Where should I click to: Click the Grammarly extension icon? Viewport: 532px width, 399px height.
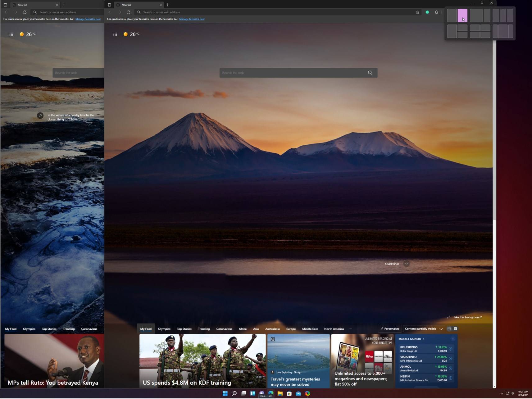pos(427,12)
